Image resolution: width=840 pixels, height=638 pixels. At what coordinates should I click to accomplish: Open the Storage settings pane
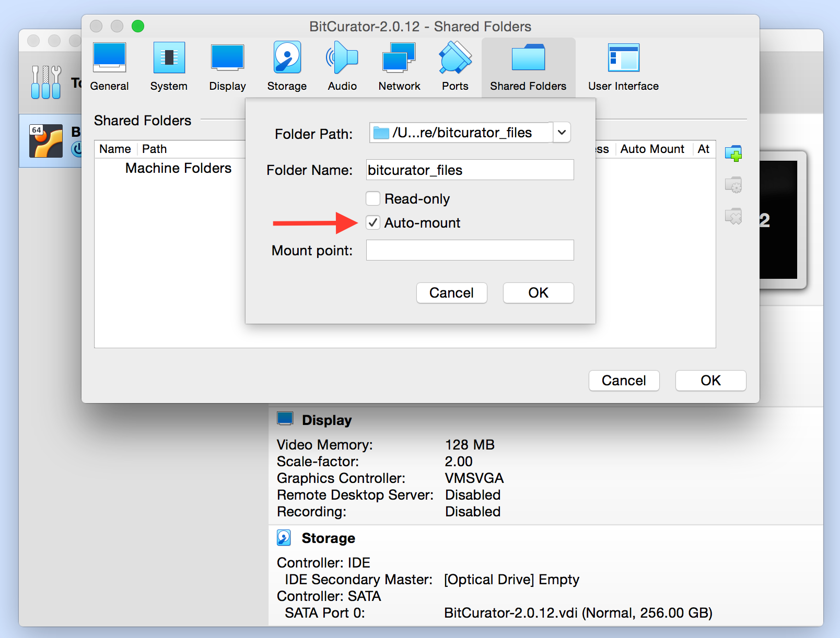click(287, 67)
